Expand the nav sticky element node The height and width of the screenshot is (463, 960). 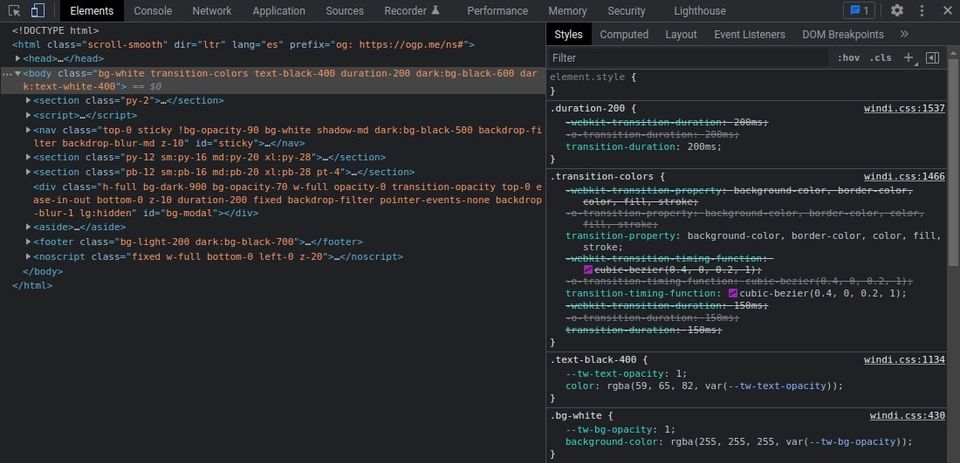coord(28,130)
